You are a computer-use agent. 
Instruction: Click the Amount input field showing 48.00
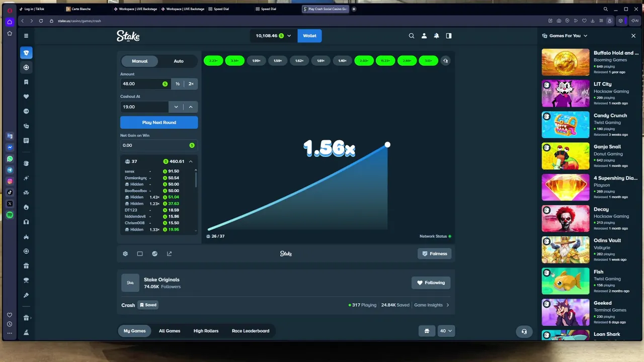pos(146,84)
